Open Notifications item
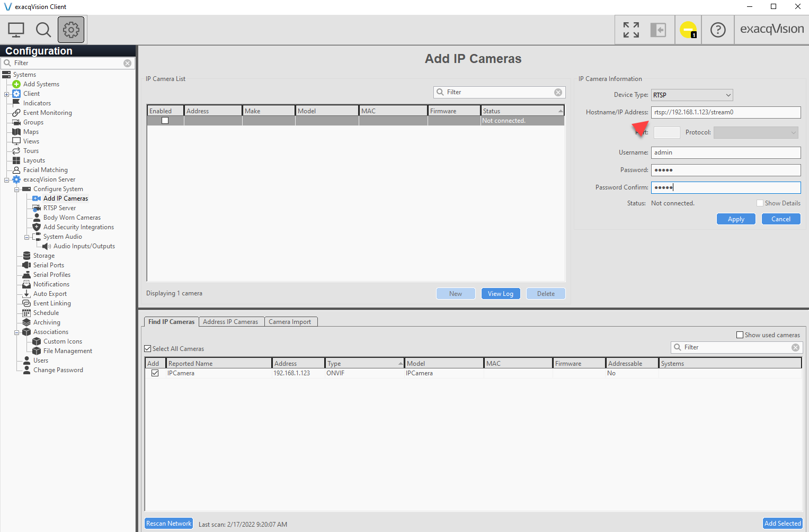 [51, 284]
